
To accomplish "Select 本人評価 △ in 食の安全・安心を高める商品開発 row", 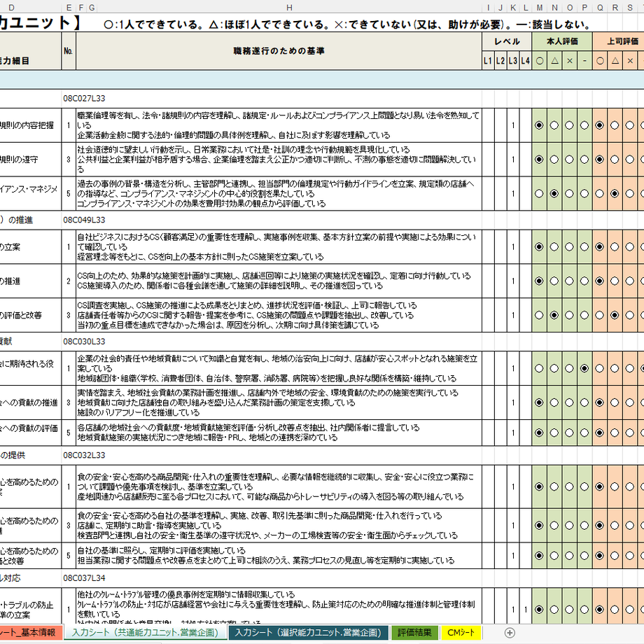I will pos(554,486).
